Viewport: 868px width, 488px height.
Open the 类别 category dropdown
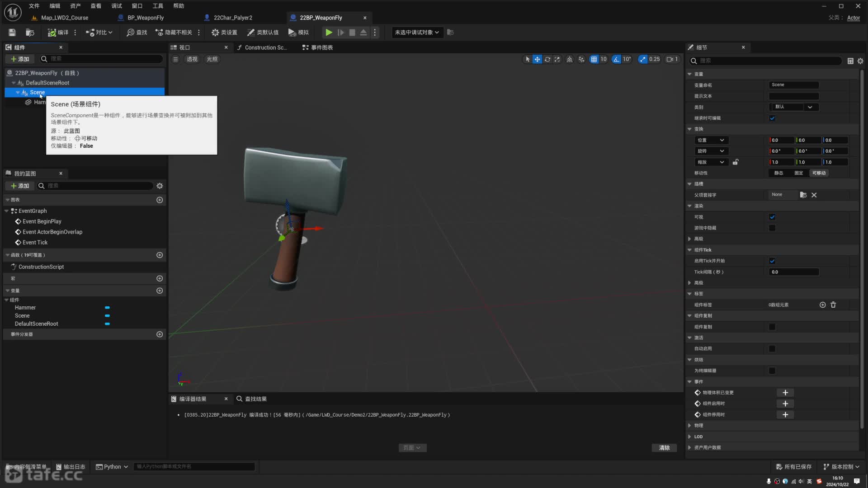[x=794, y=107]
